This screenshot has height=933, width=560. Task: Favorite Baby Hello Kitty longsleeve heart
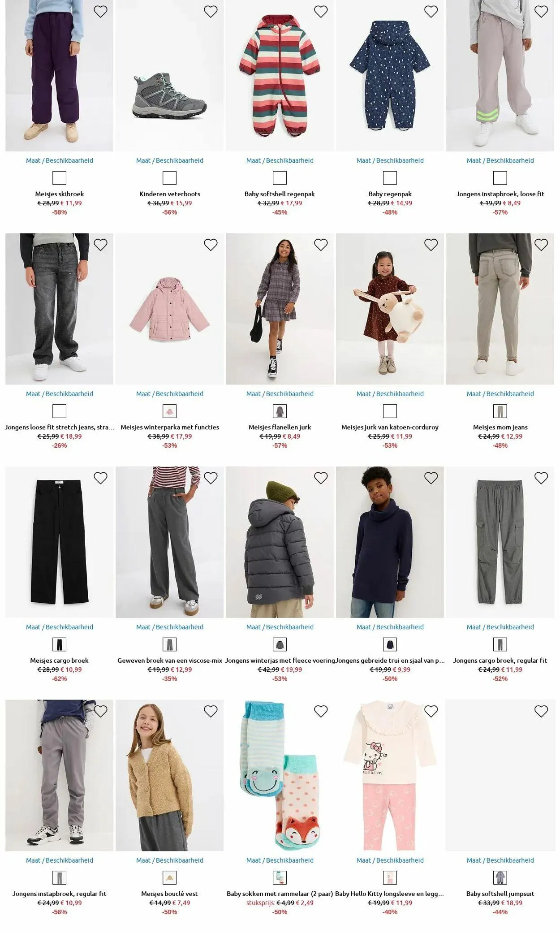(x=431, y=711)
